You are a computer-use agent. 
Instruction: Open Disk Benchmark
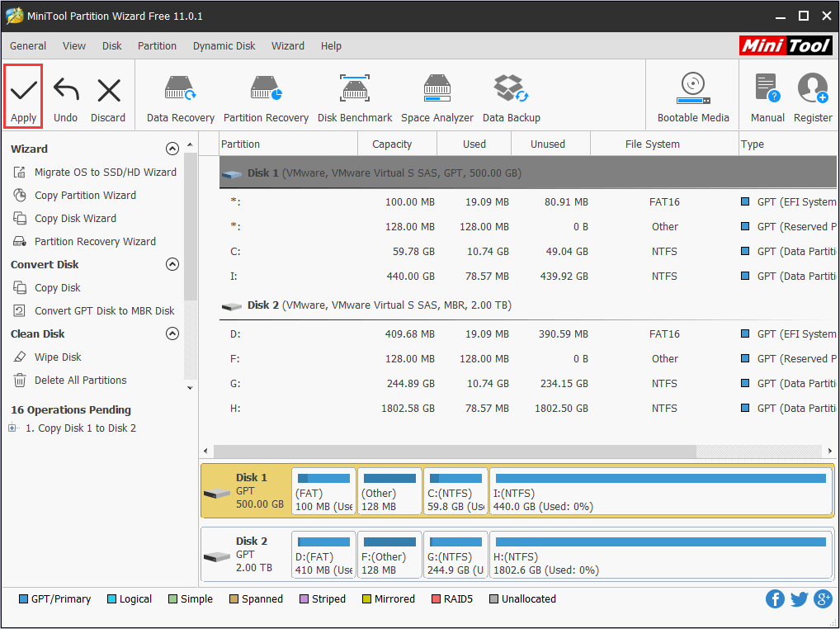pyautogui.click(x=355, y=99)
